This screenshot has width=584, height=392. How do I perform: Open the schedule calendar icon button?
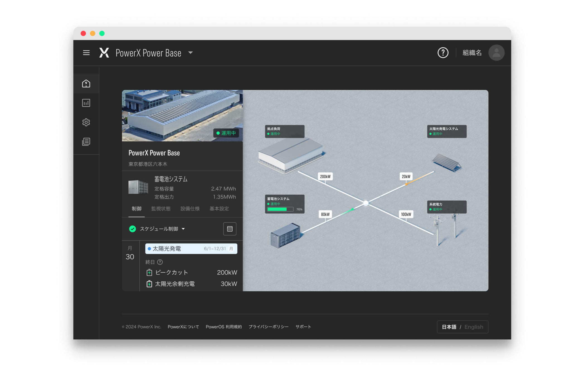[230, 229]
